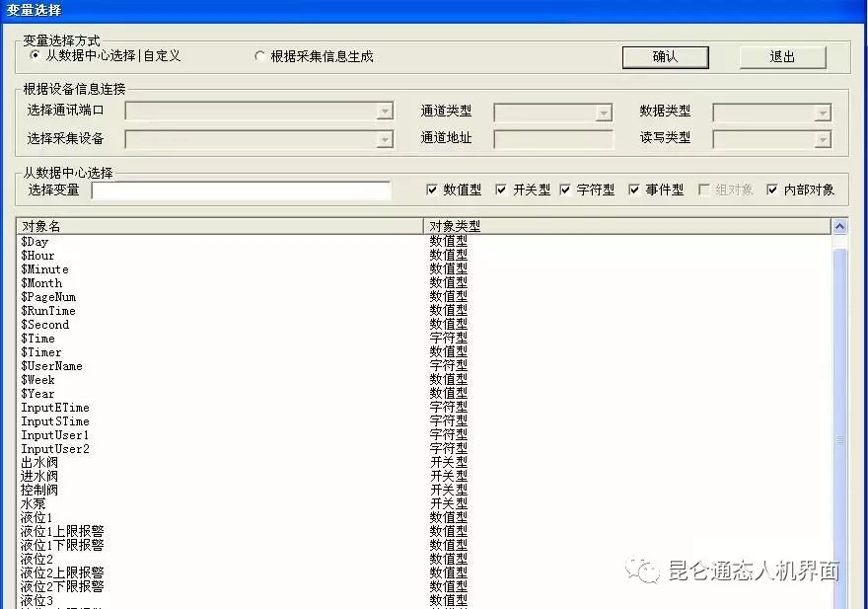
Task: Disable the 内部对象 checkbox
Action: coord(772,190)
